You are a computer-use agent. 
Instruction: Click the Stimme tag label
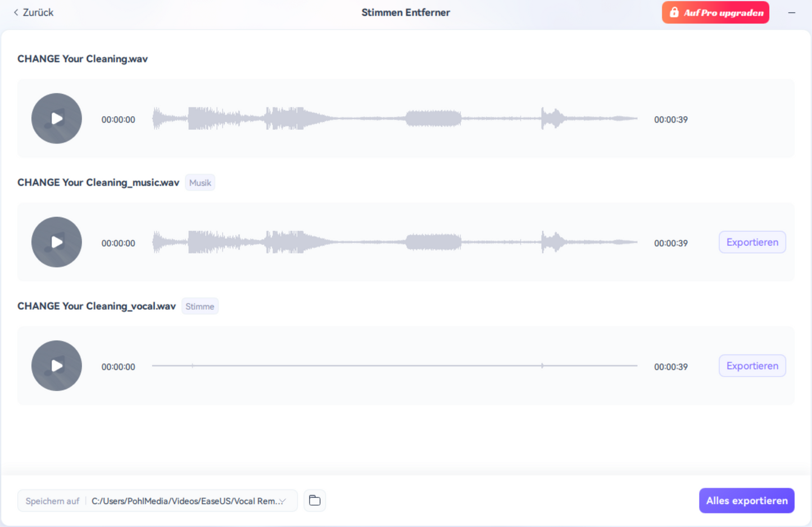[x=199, y=307]
